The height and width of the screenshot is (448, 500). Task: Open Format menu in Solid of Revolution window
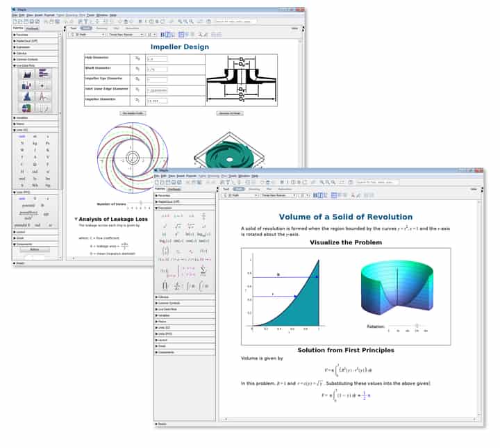click(x=191, y=176)
